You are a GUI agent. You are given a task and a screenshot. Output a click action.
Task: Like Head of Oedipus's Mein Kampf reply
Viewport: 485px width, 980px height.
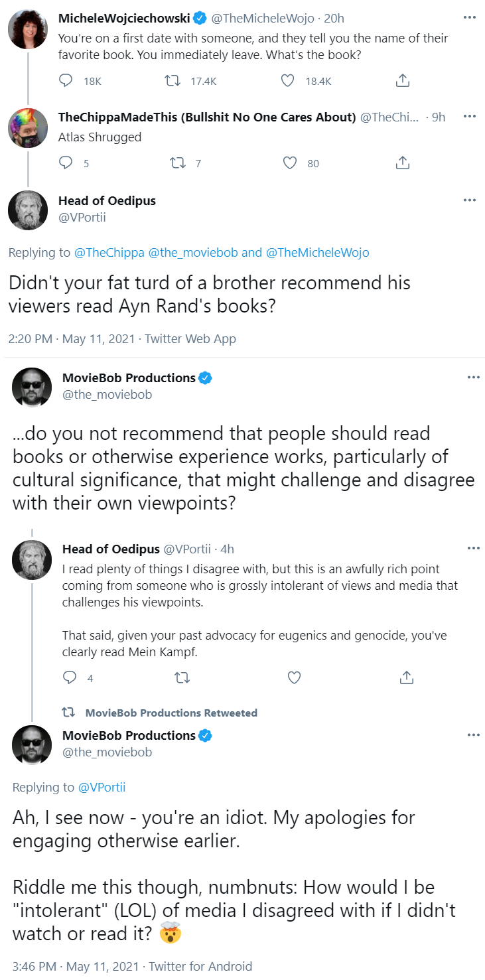295,677
